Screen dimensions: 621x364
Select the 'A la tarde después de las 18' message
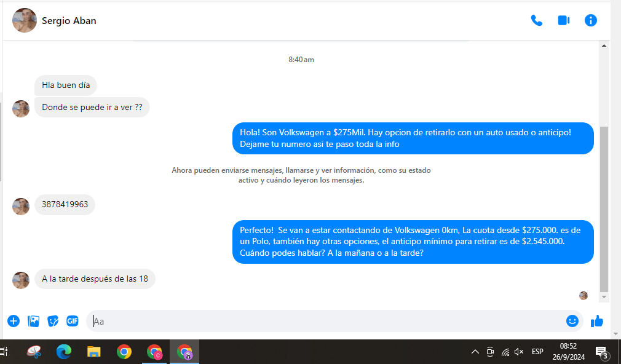[95, 279]
